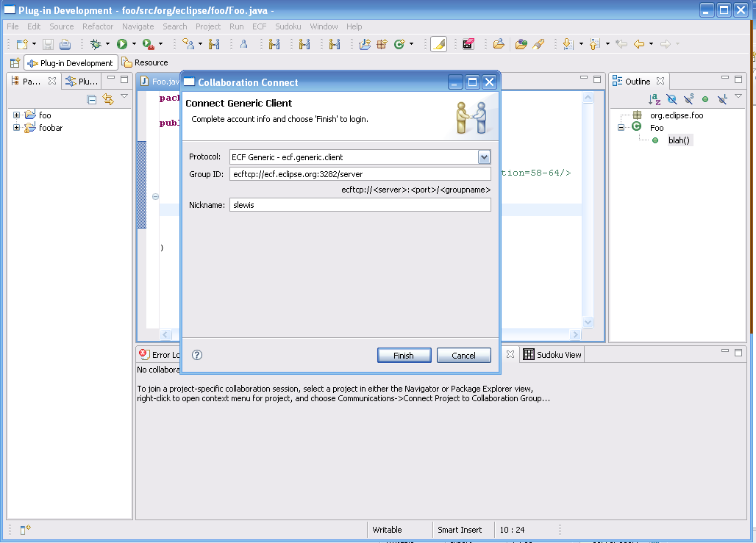This screenshot has height=543, width=756.
Task: Click the Group ID input field
Action: (x=360, y=174)
